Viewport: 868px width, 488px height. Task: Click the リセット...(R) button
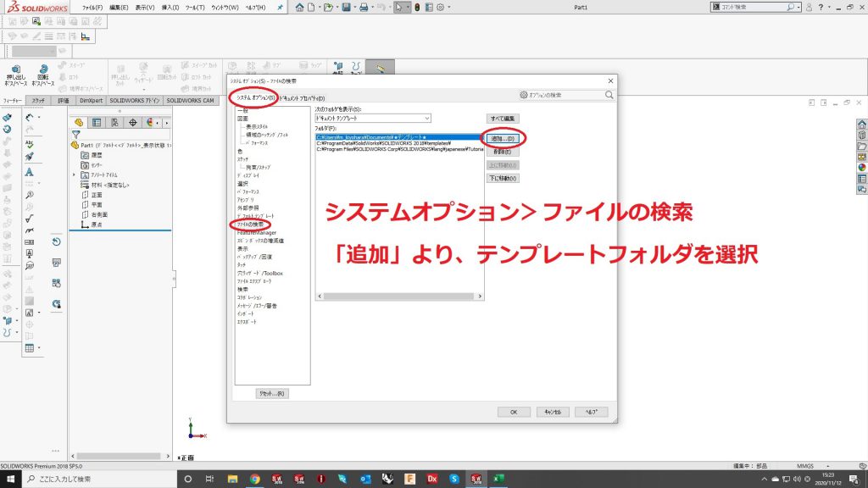click(272, 394)
